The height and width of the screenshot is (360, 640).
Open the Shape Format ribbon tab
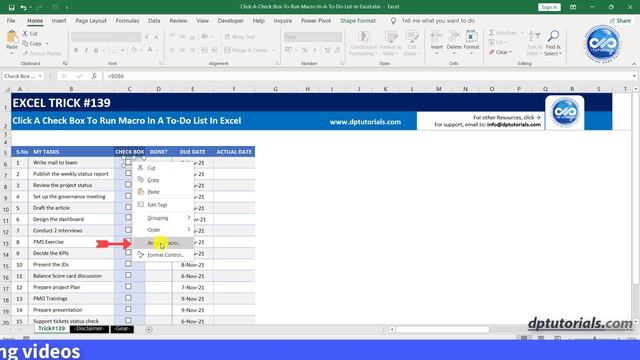click(358, 20)
